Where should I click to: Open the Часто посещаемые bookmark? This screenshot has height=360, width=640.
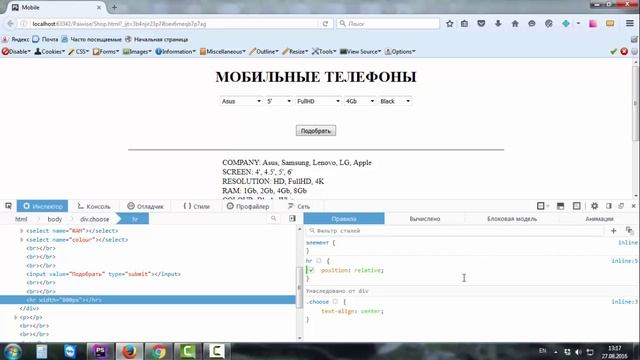[x=91, y=39]
